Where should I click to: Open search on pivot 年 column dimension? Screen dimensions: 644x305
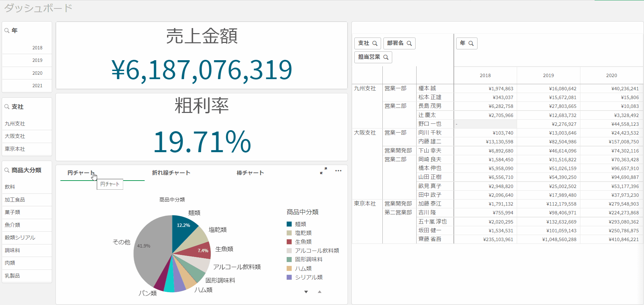tap(471, 43)
